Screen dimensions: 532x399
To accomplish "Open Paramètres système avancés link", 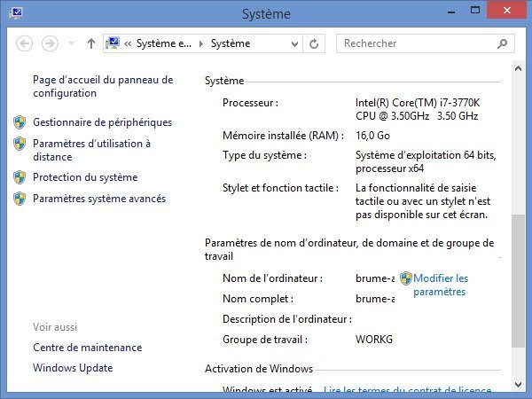I will pos(99,199).
